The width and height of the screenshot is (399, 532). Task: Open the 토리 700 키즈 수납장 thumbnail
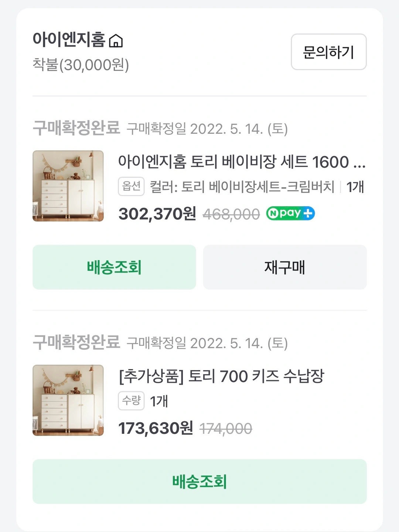coord(68,400)
